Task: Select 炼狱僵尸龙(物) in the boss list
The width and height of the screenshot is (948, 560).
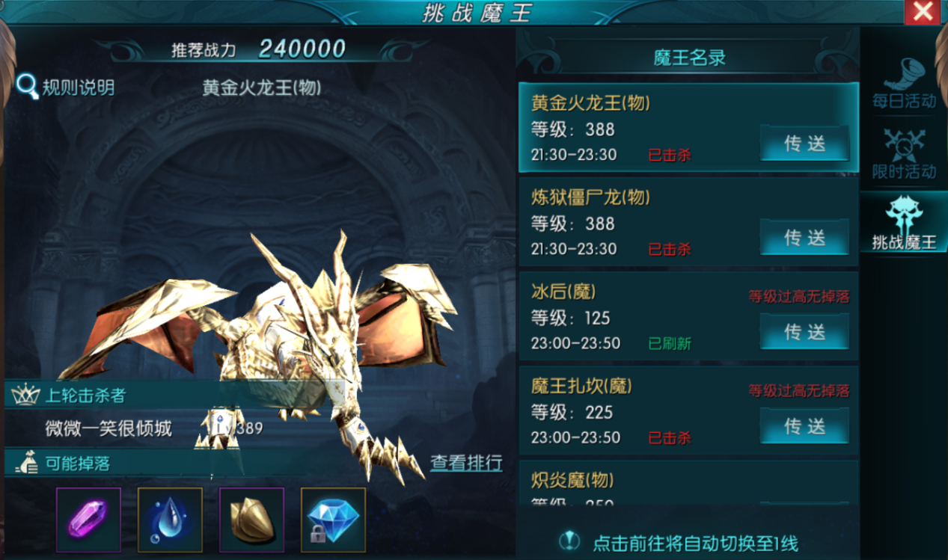Action: tap(688, 222)
